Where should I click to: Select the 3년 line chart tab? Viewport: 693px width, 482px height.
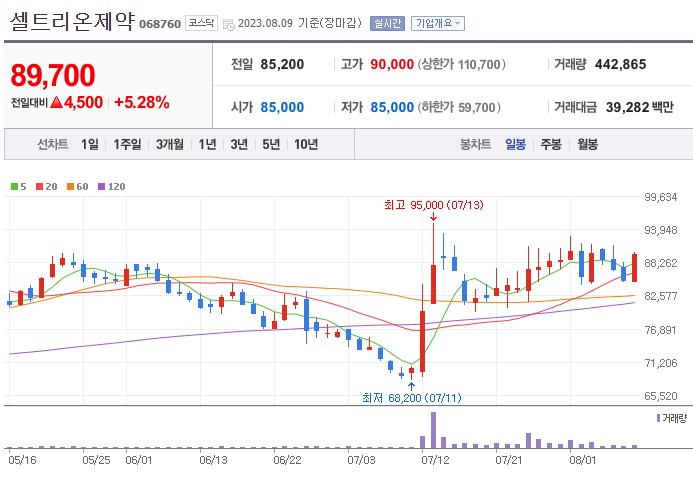(239, 144)
